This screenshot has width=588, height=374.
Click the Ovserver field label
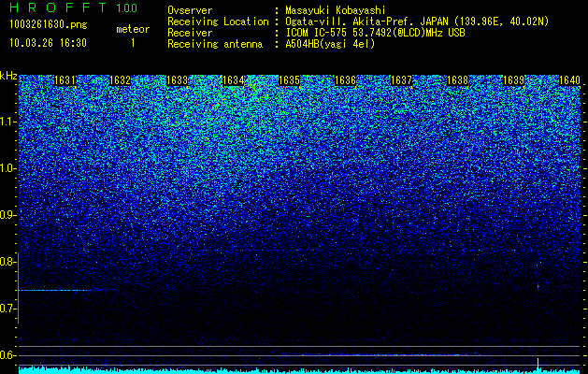click(190, 10)
